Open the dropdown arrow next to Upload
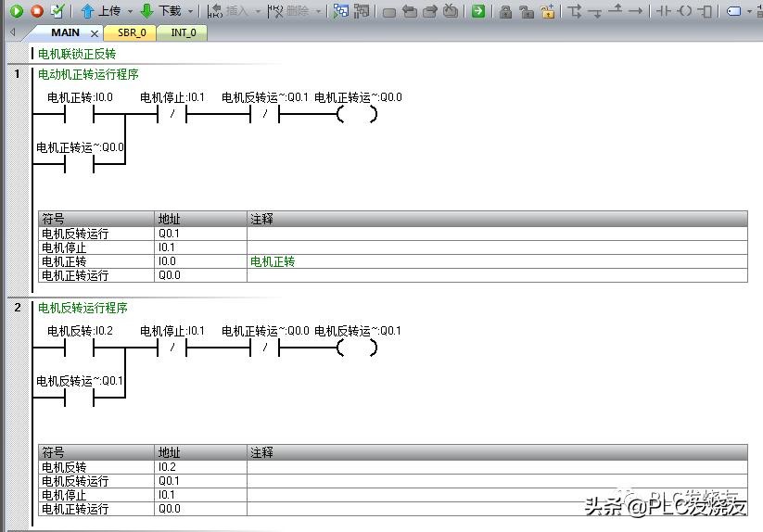The image size is (763, 532). coord(130,12)
